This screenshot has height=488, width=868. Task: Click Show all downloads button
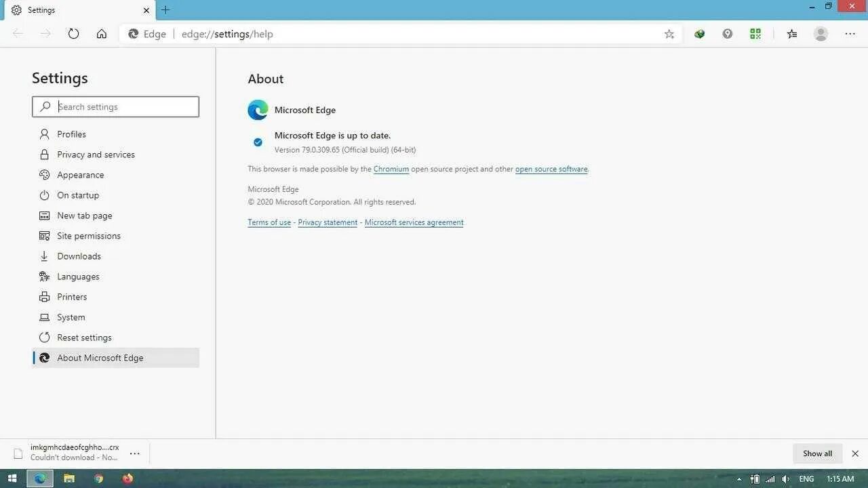click(x=818, y=453)
